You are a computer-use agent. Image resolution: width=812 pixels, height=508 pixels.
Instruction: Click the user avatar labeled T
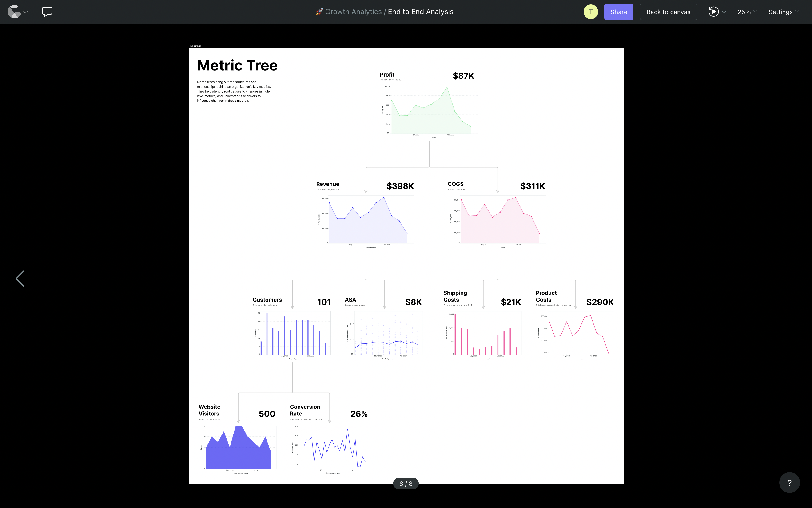click(590, 12)
